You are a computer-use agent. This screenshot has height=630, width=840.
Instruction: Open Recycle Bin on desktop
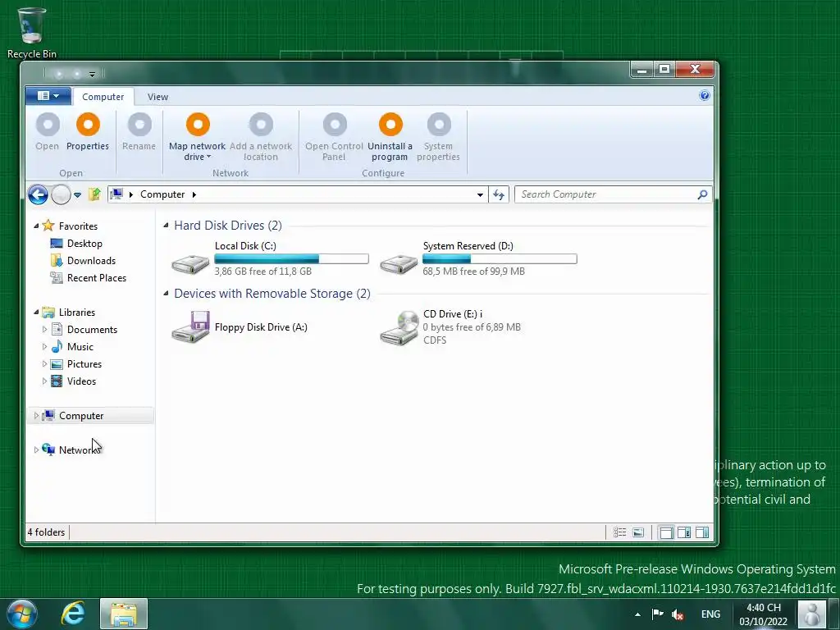coord(32,32)
